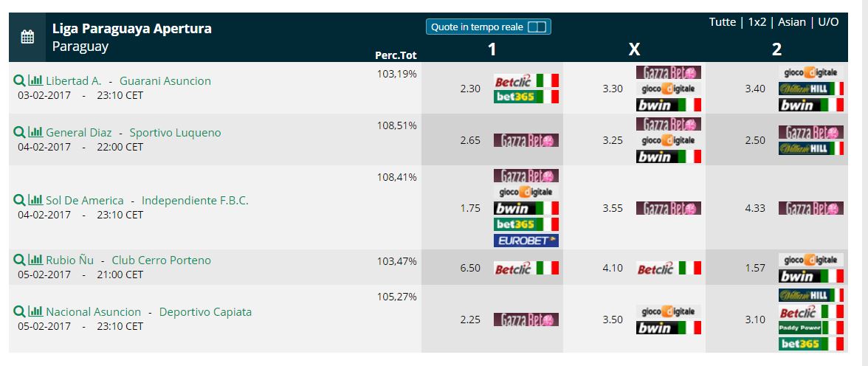Select the Asian odds tab

click(791, 22)
